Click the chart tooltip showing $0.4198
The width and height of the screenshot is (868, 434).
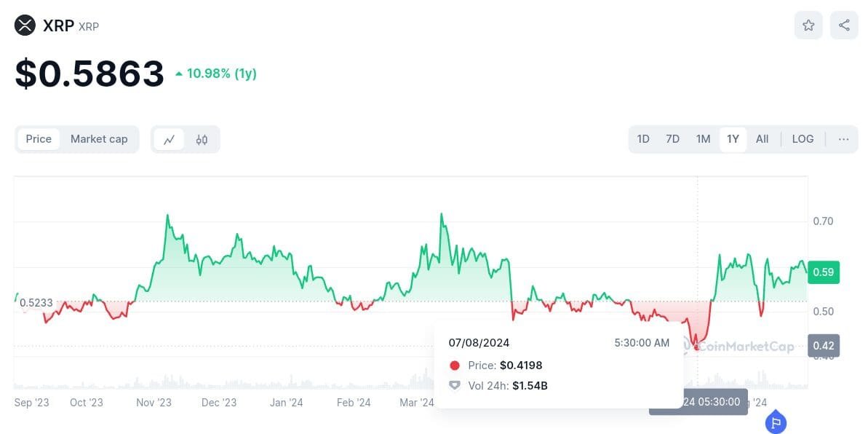(x=558, y=364)
